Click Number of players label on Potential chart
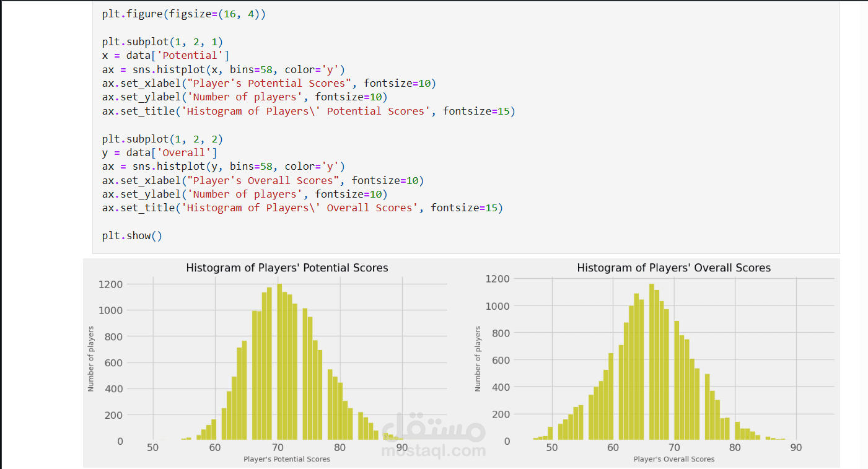 tap(91, 358)
